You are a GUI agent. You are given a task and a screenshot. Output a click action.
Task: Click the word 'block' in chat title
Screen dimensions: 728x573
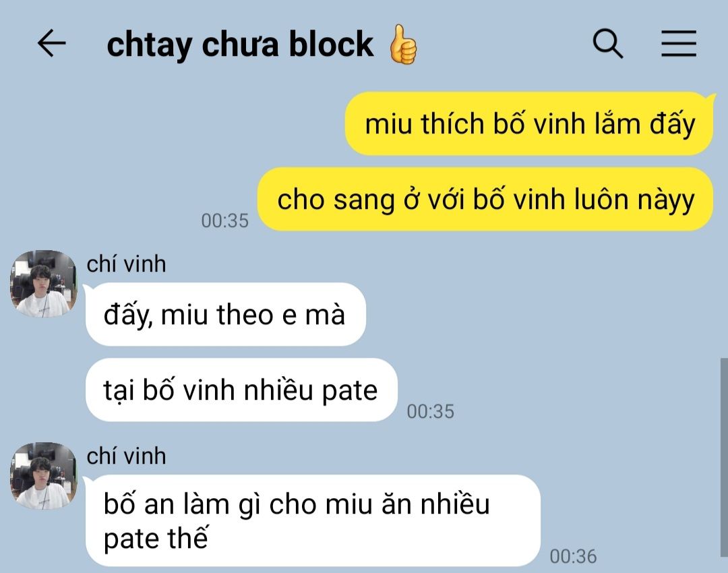coord(331,44)
